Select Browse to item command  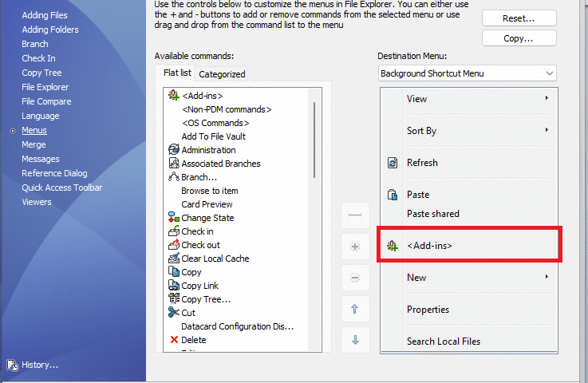209,191
